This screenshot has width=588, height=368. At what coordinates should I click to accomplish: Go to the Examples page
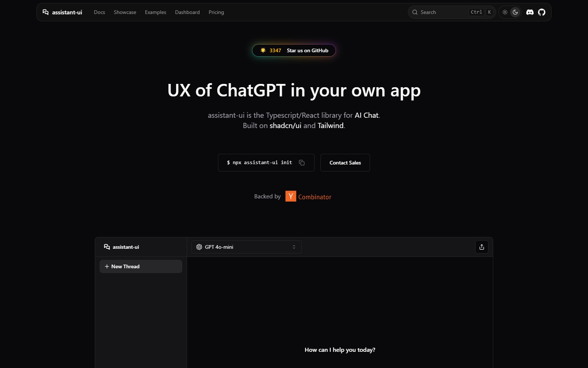click(x=155, y=12)
